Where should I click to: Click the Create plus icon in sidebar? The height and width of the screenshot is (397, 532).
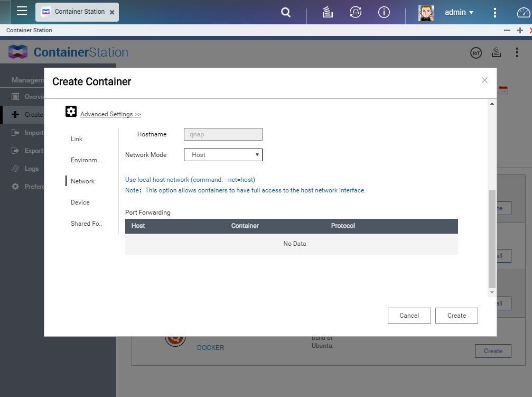pyautogui.click(x=15, y=114)
